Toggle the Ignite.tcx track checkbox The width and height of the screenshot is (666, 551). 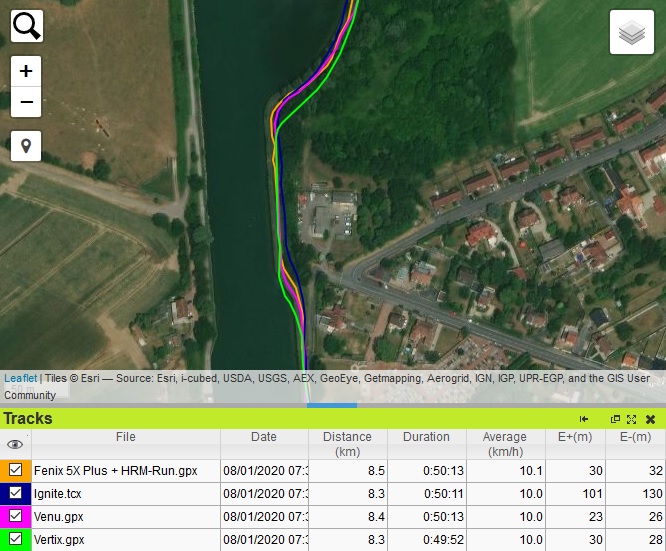tap(16, 493)
